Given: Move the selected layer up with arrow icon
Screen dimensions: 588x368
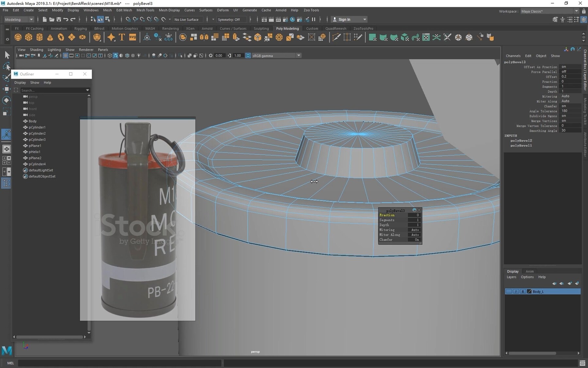Looking at the screenshot, I should click(554, 283).
